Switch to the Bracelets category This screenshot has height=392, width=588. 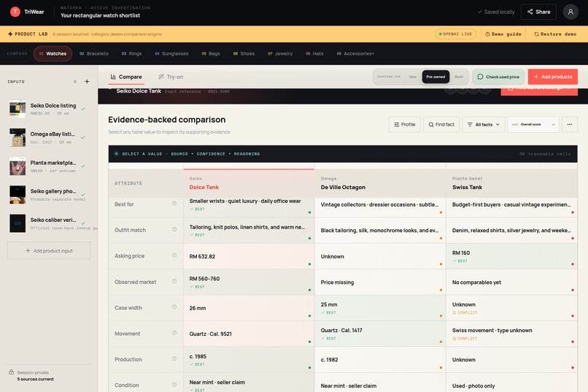pyautogui.click(x=94, y=53)
